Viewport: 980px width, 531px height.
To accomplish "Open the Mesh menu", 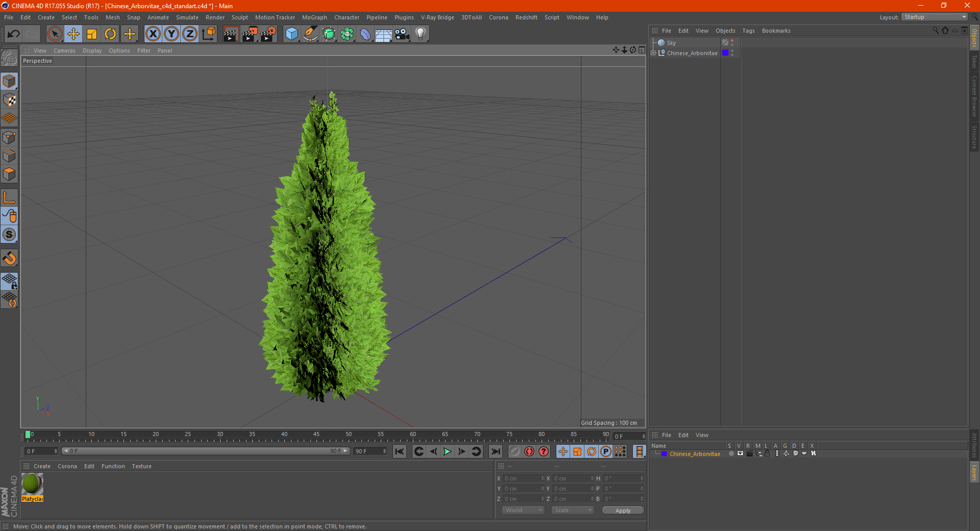I will point(112,17).
